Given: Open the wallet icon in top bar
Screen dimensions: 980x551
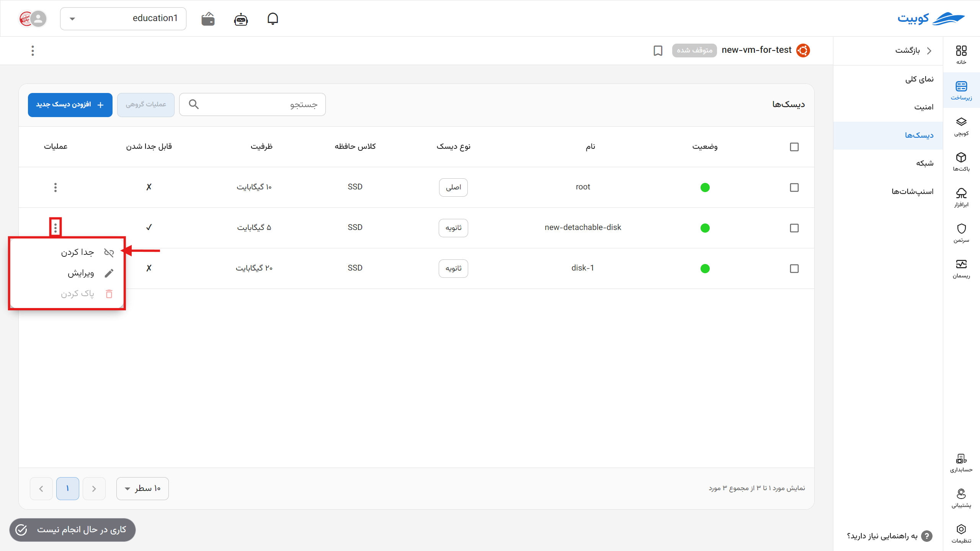Looking at the screenshot, I should [207, 18].
